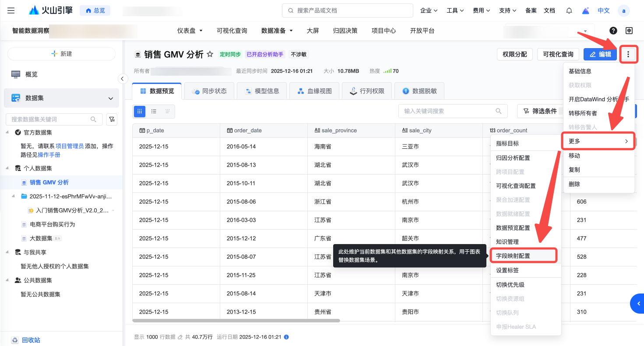644x346 pixels.
Task: Collapse the 个人数据集 tree node
Action: coord(7,168)
